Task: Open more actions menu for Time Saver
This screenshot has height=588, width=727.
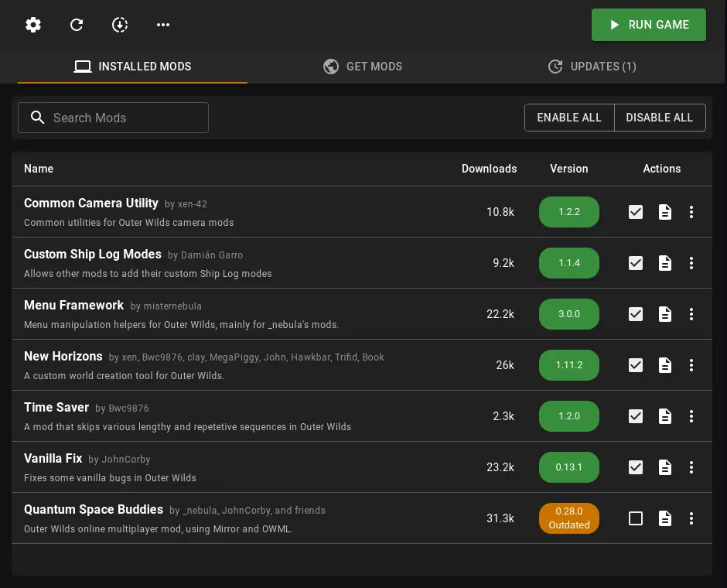Action: tap(691, 416)
